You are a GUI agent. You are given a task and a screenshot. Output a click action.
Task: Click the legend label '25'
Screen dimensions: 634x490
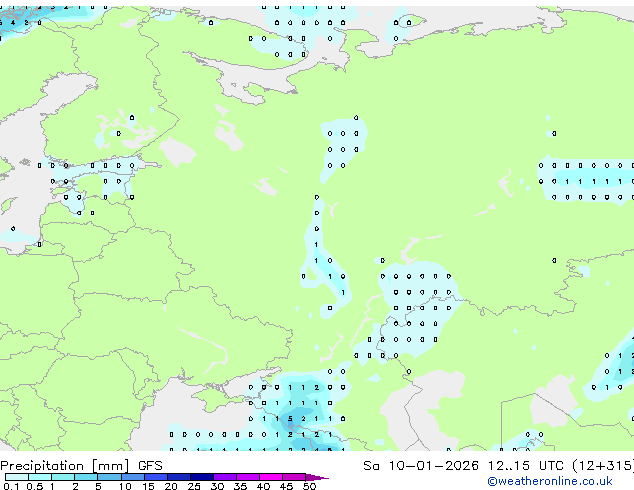click(x=194, y=486)
